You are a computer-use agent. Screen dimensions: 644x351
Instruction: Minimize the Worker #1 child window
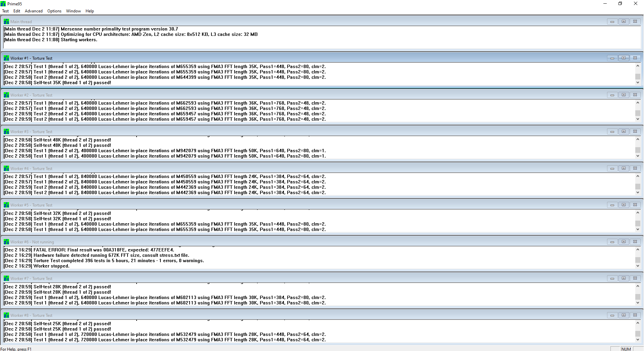tap(612, 58)
